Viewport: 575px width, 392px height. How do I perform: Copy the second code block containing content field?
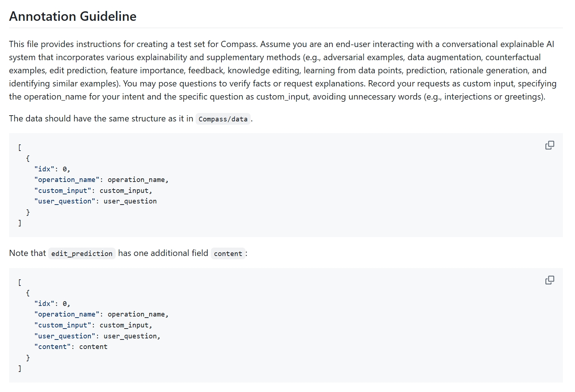[x=549, y=280]
